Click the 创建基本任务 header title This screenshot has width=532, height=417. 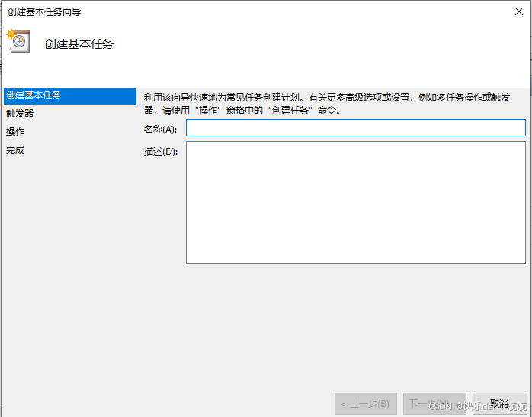(79, 43)
